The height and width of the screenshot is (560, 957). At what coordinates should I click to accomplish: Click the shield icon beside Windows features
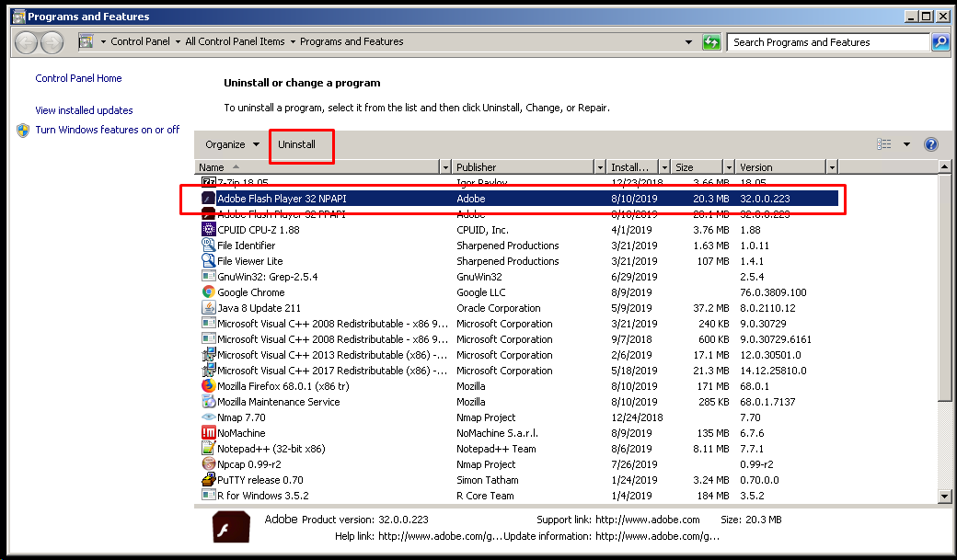pyautogui.click(x=23, y=131)
